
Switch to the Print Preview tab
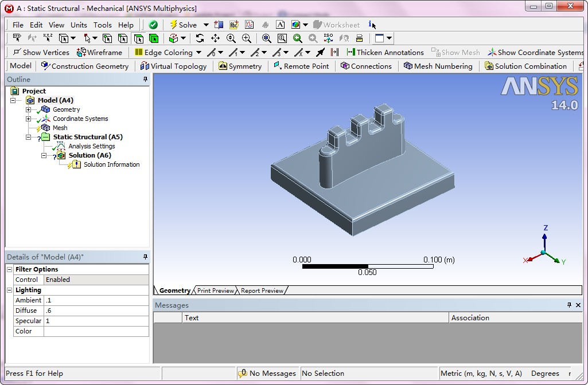pyautogui.click(x=215, y=290)
